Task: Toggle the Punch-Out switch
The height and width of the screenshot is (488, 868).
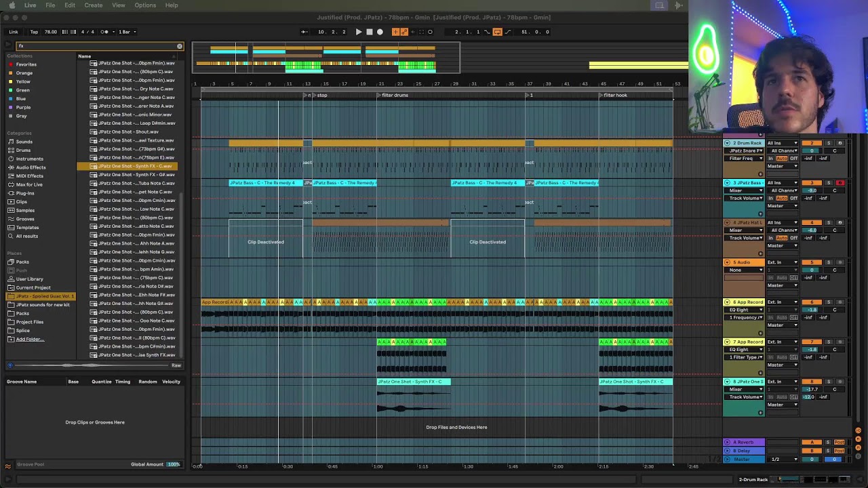Action: pyautogui.click(x=508, y=32)
